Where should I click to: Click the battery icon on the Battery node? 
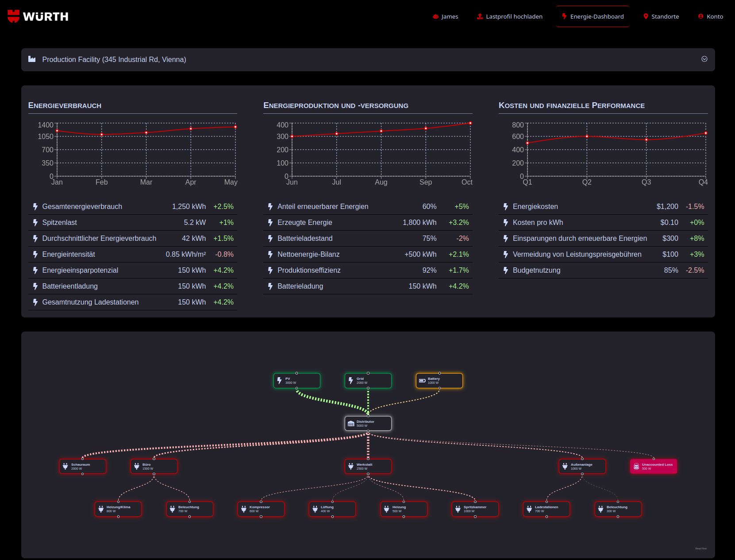pyautogui.click(x=423, y=380)
